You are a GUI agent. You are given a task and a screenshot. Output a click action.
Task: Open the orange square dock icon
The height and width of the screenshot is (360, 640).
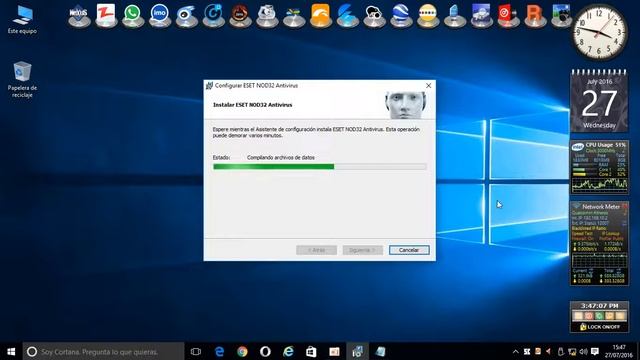(320, 16)
